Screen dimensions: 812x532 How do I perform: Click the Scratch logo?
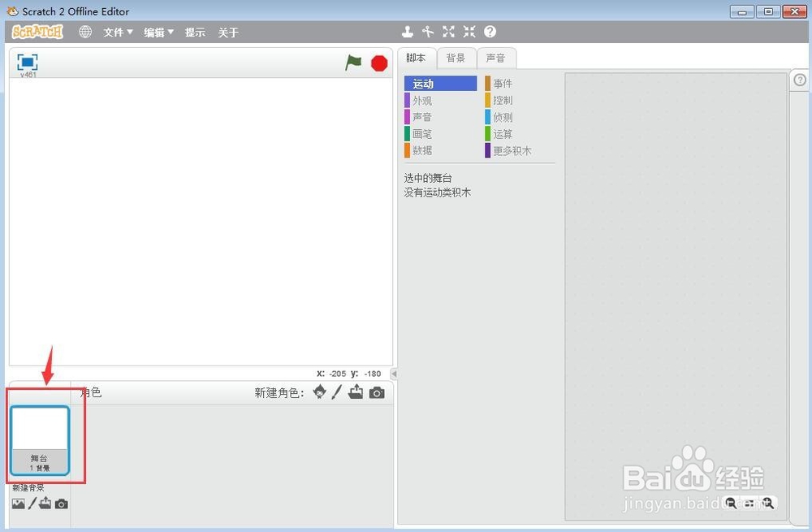tap(37, 32)
